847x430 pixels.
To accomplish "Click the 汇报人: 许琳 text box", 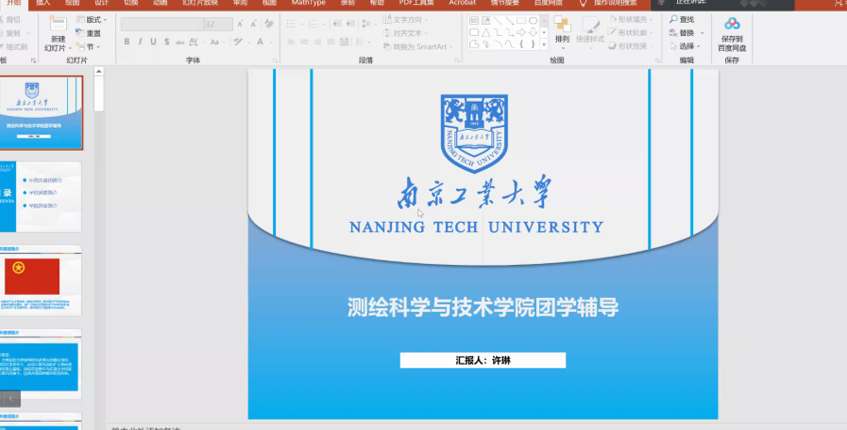I will (x=482, y=360).
